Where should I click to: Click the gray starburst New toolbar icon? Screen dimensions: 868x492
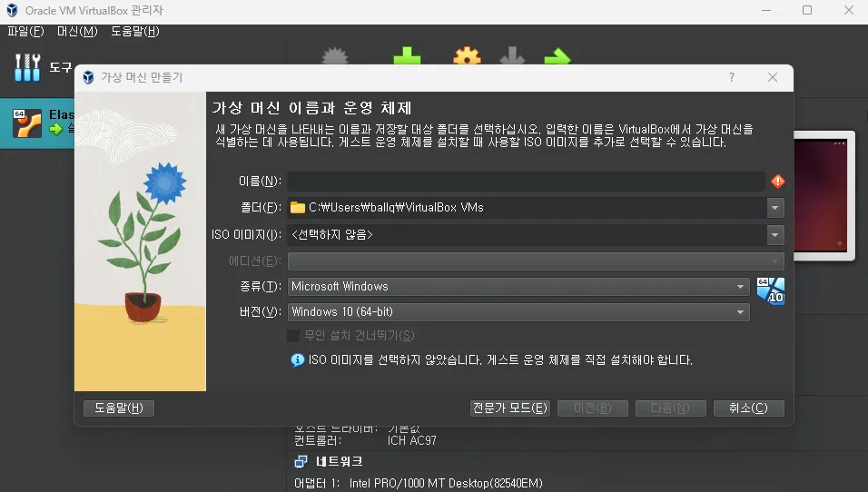(x=335, y=56)
